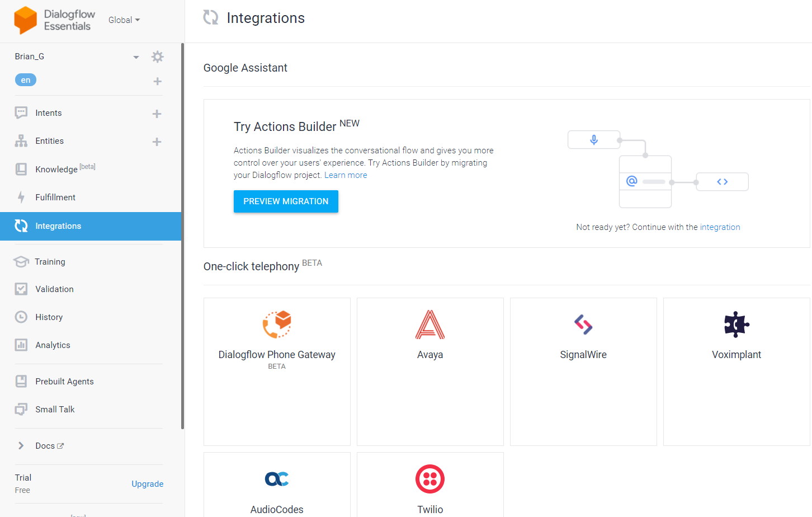
Task: Click the sidebar vertical scrollbar
Action: pyautogui.click(x=183, y=236)
